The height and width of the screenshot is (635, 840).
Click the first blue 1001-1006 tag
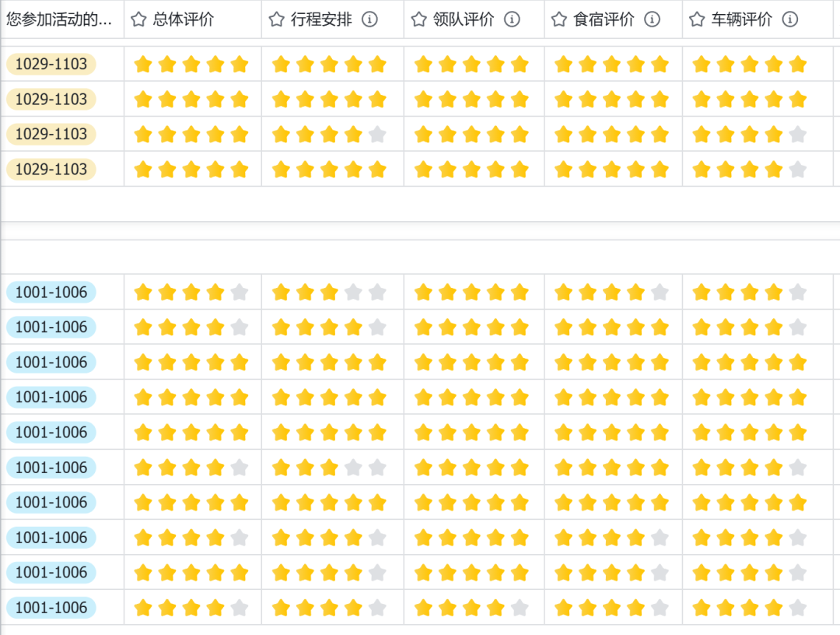[x=51, y=293]
